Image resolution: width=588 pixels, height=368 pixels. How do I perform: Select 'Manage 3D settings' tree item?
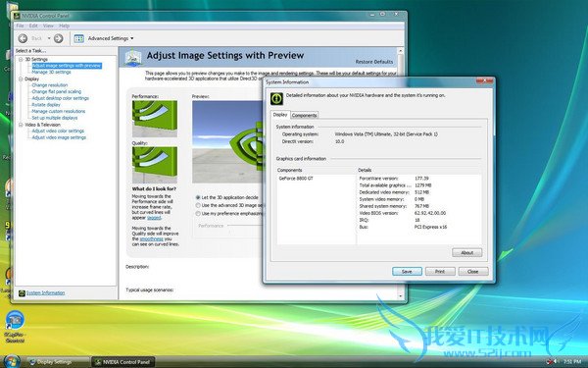click(51, 72)
